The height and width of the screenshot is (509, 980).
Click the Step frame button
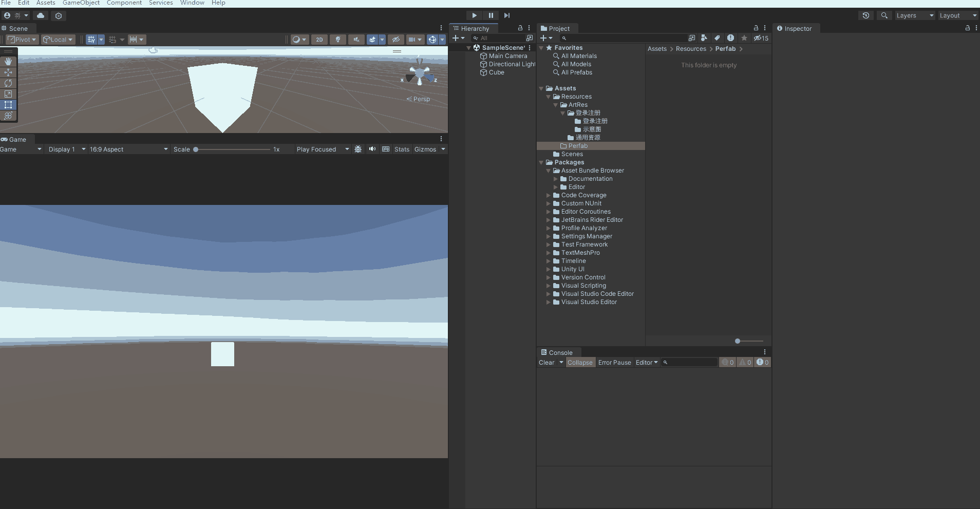(x=507, y=15)
